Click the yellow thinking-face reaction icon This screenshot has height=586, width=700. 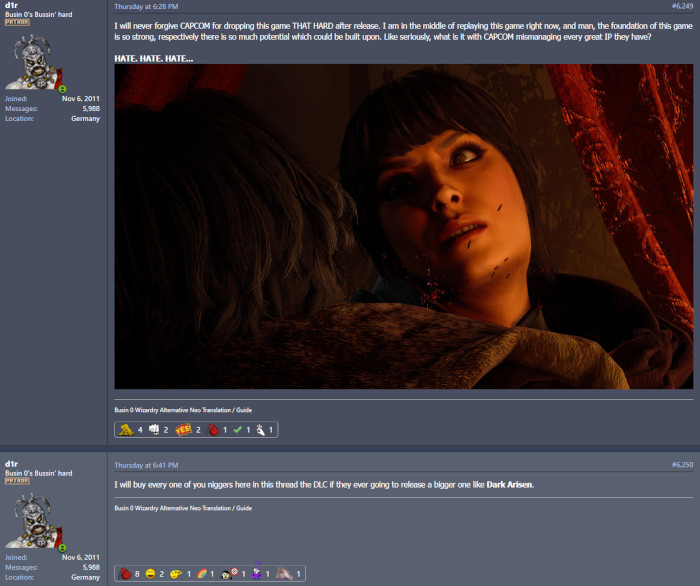[x=175, y=574]
